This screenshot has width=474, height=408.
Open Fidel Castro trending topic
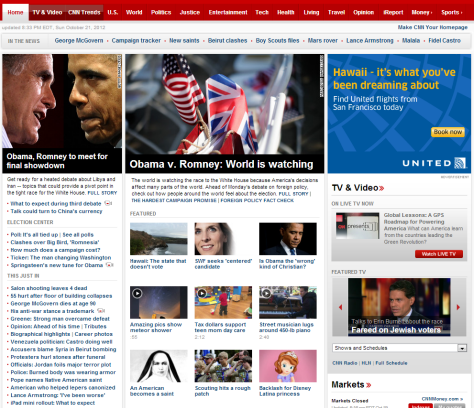[445, 41]
